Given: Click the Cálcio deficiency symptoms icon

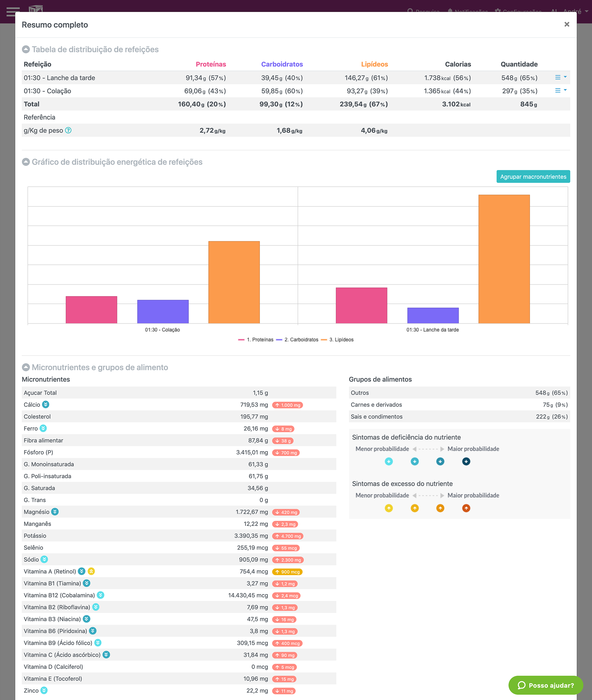Looking at the screenshot, I should point(46,405).
